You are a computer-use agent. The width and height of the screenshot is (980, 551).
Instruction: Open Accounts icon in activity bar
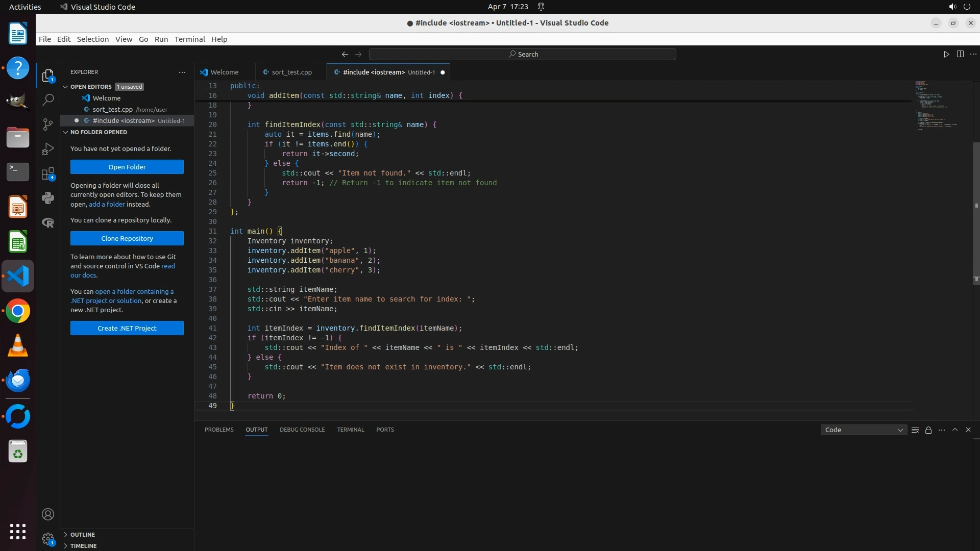(x=48, y=514)
